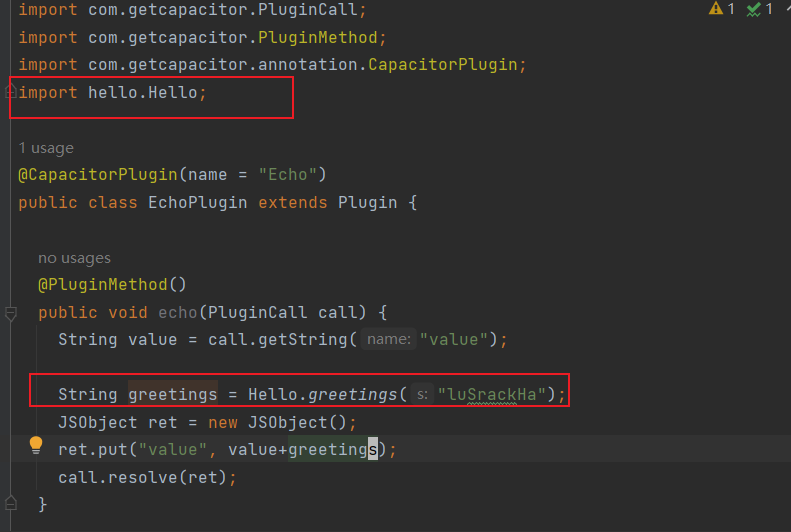Click the call.resolve(ret) statement

(146, 477)
